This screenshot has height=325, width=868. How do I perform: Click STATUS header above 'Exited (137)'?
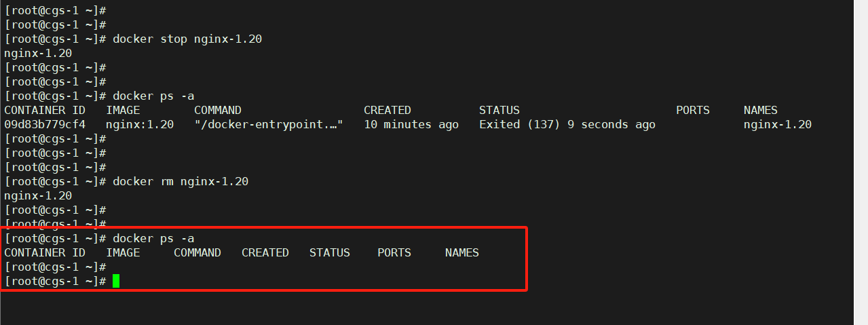click(x=499, y=110)
